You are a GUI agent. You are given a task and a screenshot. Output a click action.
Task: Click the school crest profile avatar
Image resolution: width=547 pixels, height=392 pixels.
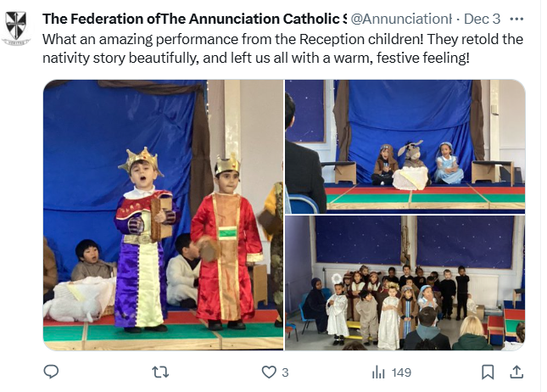(16, 28)
